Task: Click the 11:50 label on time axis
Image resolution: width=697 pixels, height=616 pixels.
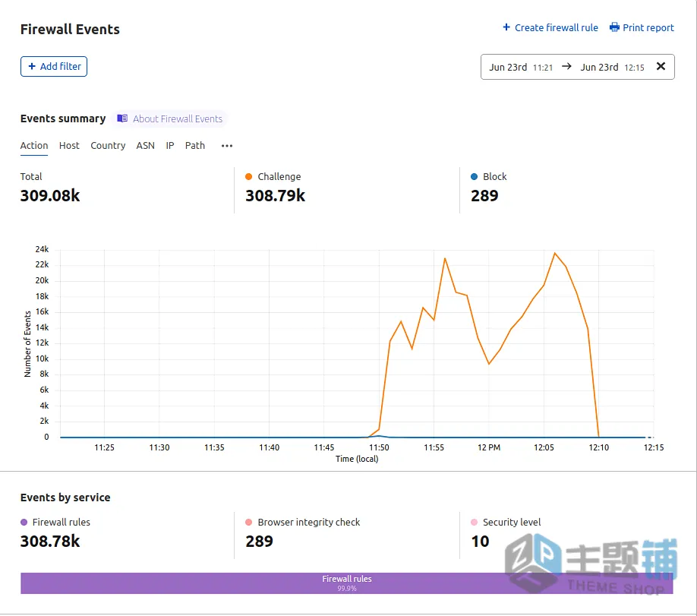Action: tap(379, 447)
